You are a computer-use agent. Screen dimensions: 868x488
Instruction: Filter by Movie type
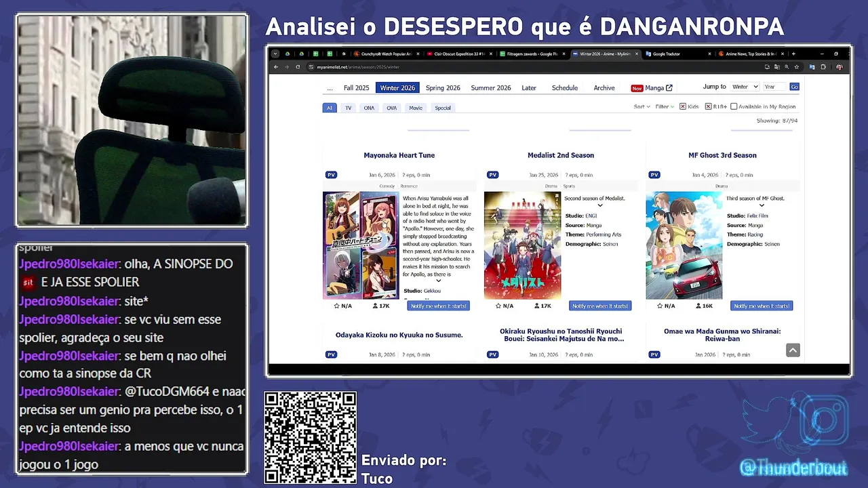coord(416,108)
